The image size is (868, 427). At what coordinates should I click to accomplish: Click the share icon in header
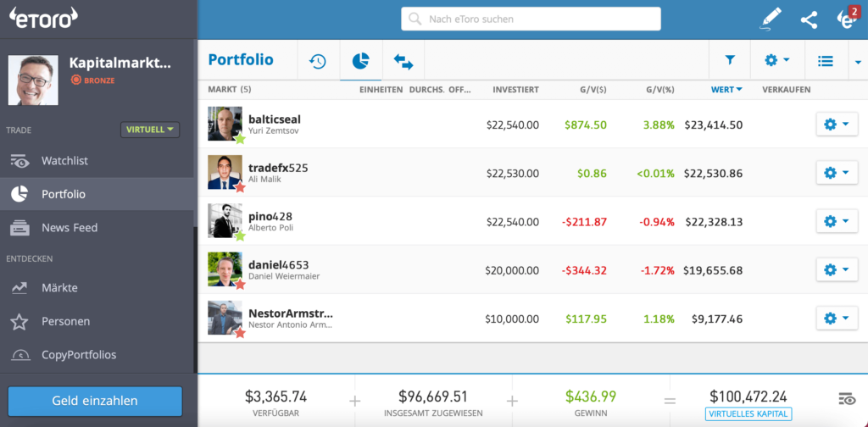tap(809, 20)
